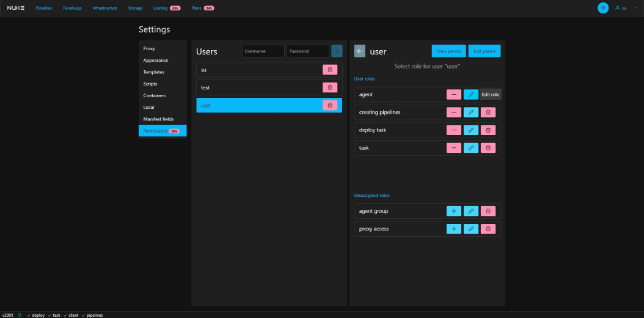Click the deploy status in status bar
Viewport: 644px width, 318px height.
(x=35, y=315)
